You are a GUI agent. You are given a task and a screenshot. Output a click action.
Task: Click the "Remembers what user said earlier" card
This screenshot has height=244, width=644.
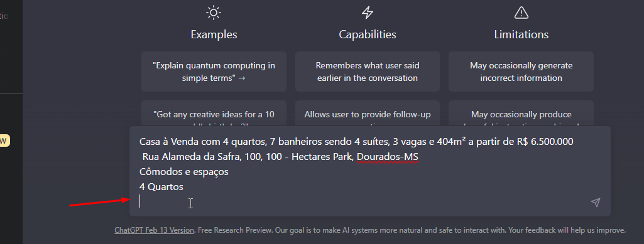(x=367, y=72)
